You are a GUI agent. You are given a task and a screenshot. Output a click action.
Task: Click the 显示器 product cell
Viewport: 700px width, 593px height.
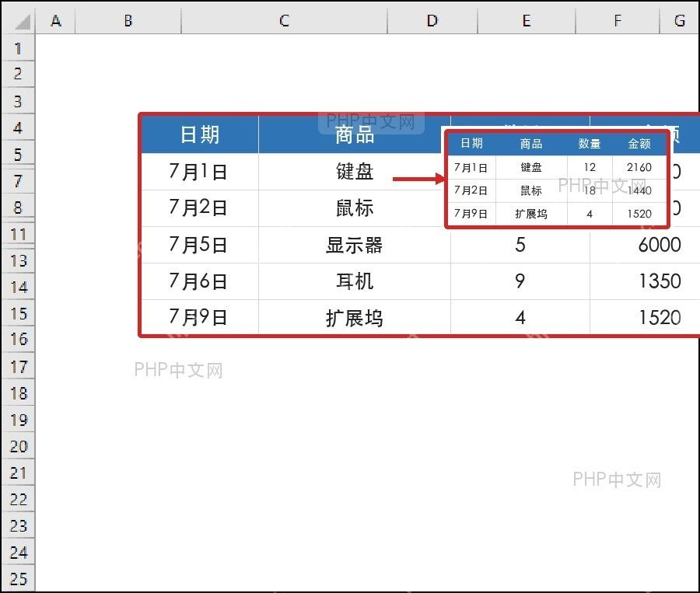(x=355, y=245)
